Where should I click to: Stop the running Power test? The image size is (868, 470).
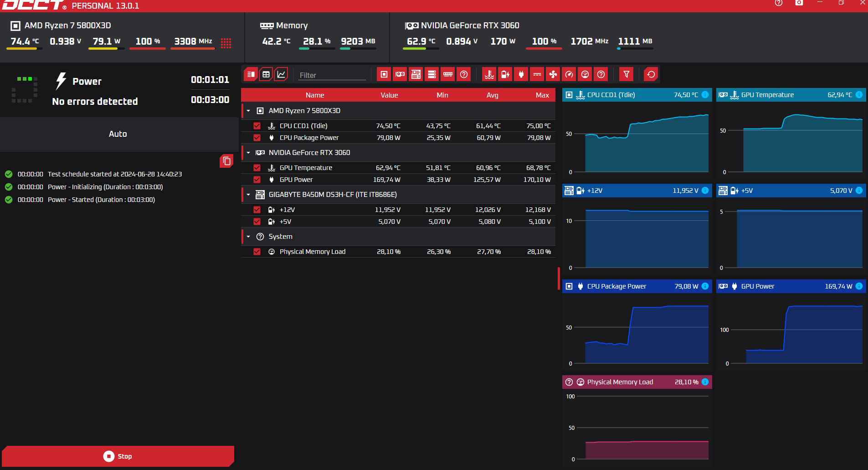[118, 456]
